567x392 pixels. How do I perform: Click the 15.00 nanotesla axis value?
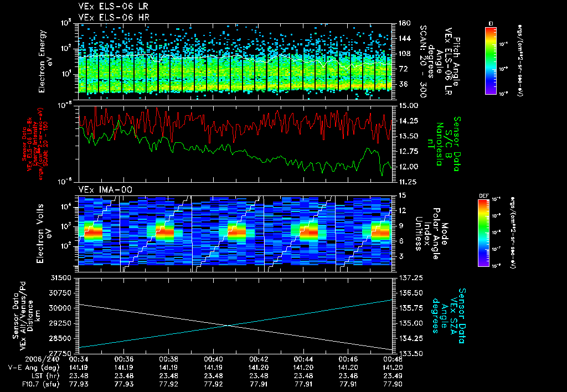[408, 106]
